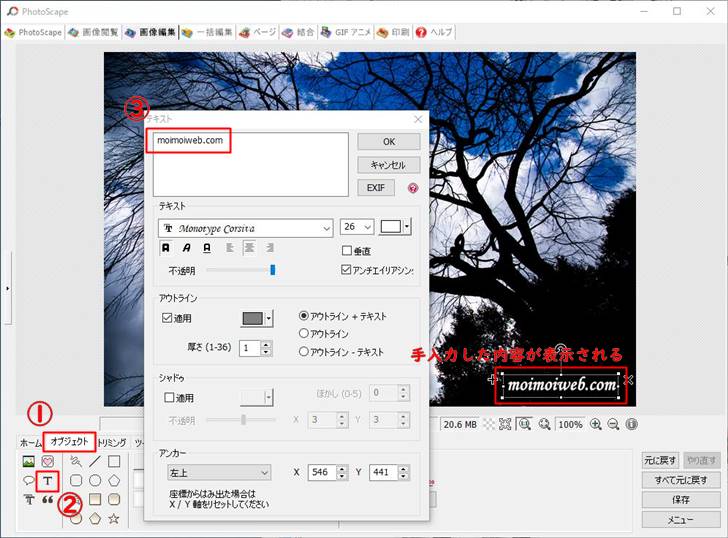Viewport: 728px width, 538px height.
Task: Click the zoom out magnifier icon
Action: pos(614,424)
